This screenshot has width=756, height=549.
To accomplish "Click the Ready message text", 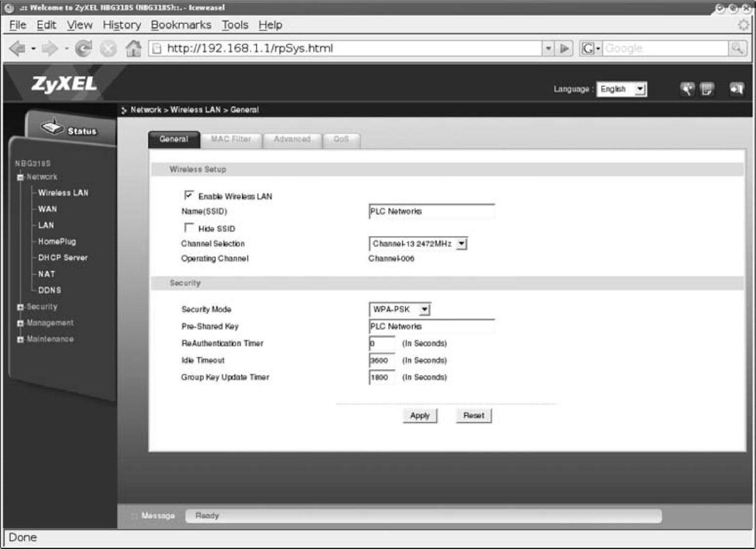I will [x=207, y=516].
